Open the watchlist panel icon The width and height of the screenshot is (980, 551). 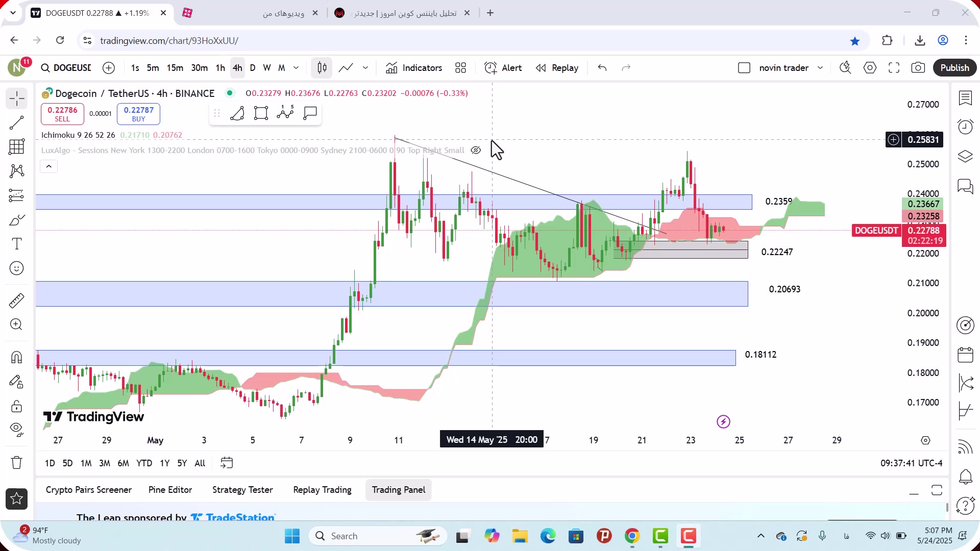tap(965, 98)
